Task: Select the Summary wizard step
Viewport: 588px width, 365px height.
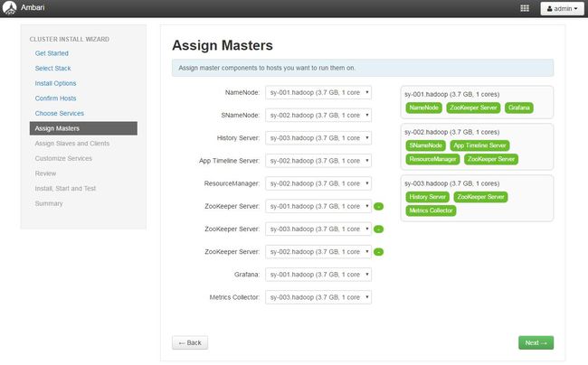Action: point(49,203)
